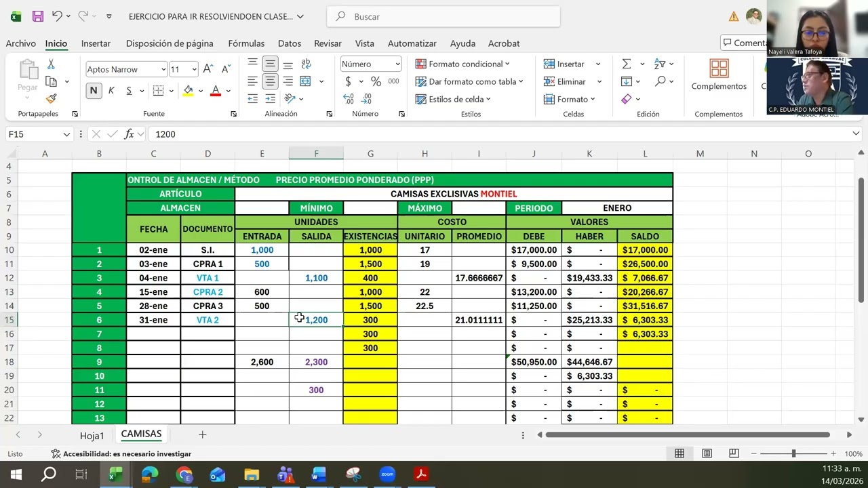Toggle middle vertical alignment
The width and height of the screenshot is (868, 488).
coord(270,64)
